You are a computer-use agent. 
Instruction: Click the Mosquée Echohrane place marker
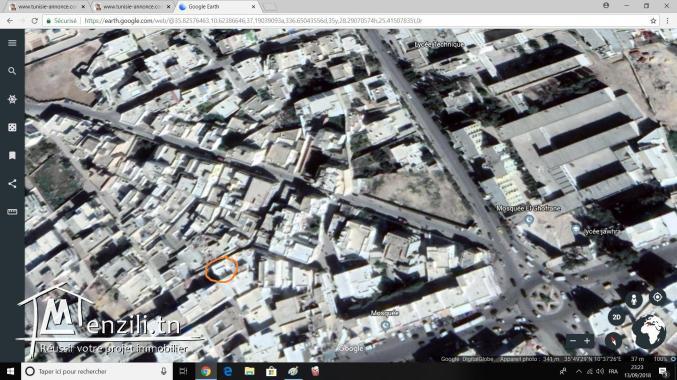(528, 220)
